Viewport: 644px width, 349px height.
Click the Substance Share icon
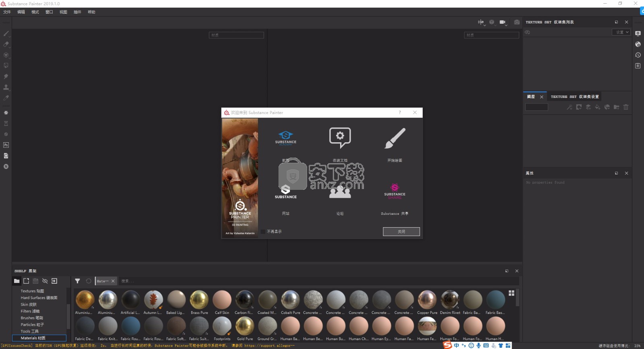[x=394, y=191]
